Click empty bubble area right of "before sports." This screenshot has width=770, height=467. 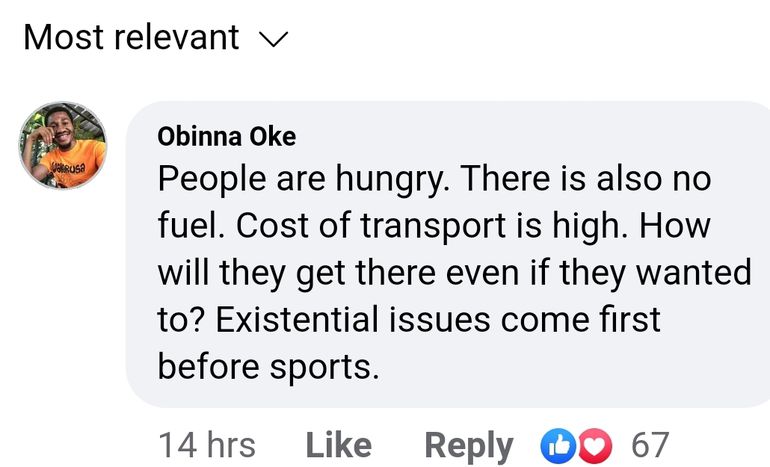point(560,366)
